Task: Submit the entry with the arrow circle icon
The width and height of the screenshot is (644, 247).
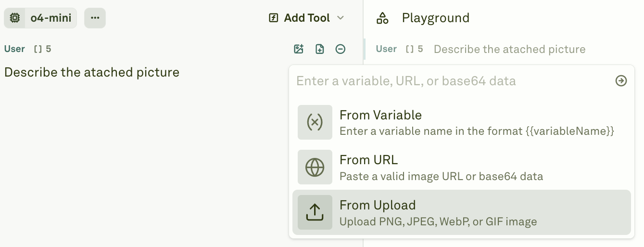Action: pyautogui.click(x=621, y=81)
